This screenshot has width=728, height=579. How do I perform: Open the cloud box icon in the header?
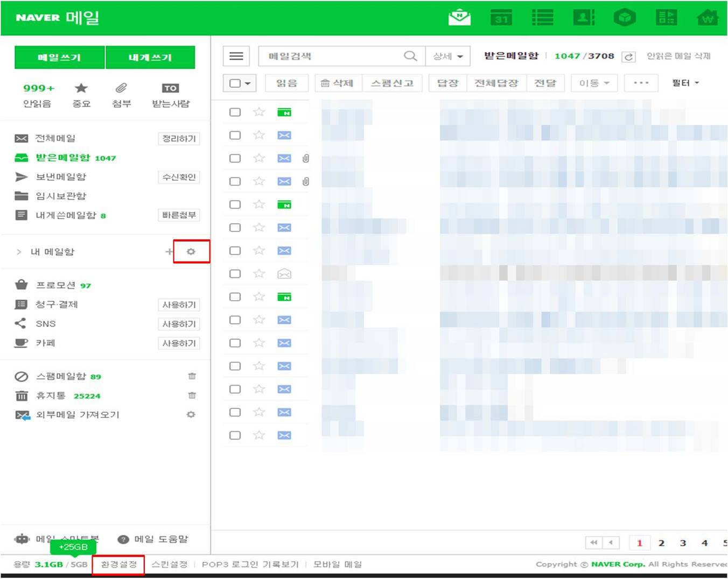point(625,18)
